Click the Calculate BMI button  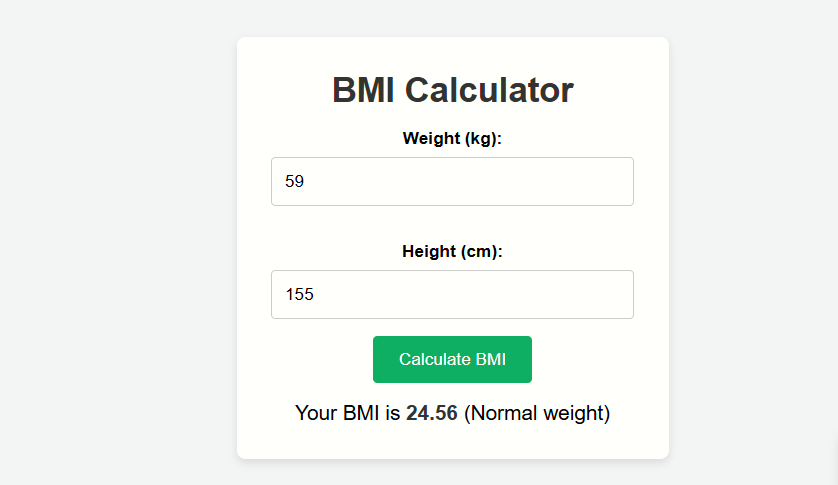pos(452,360)
